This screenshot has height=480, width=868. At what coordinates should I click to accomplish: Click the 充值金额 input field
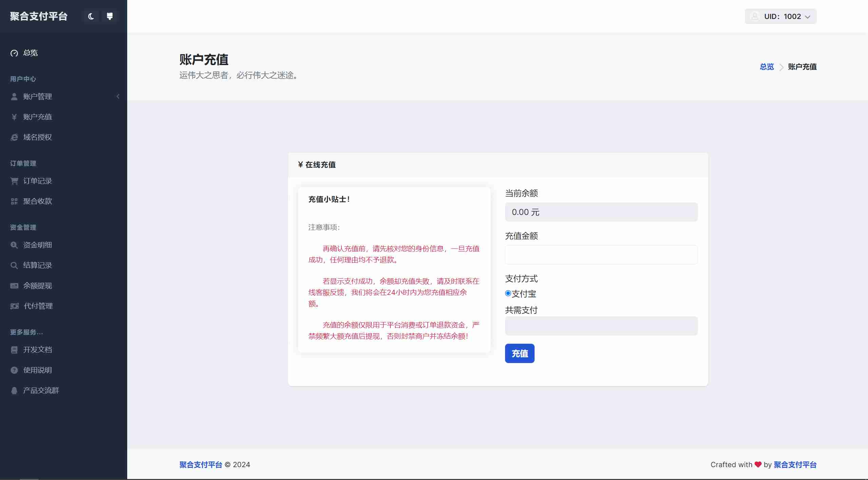click(601, 255)
